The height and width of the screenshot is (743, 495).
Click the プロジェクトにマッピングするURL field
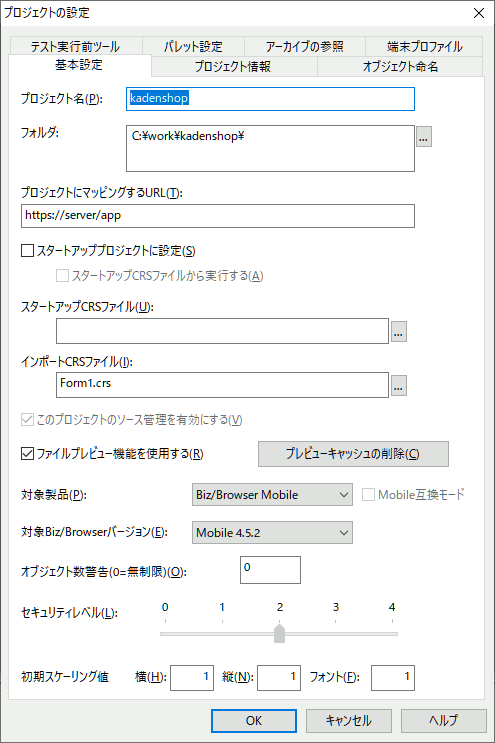218,216
